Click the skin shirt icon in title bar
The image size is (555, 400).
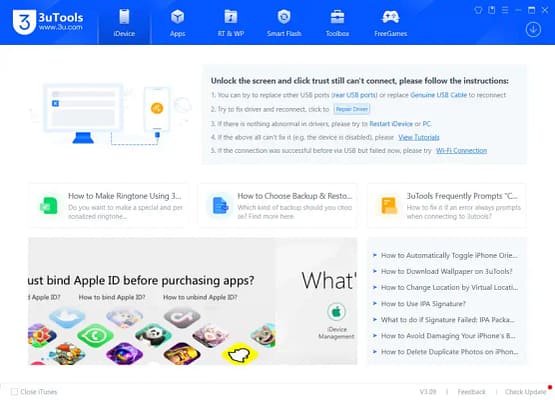tap(478, 10)
